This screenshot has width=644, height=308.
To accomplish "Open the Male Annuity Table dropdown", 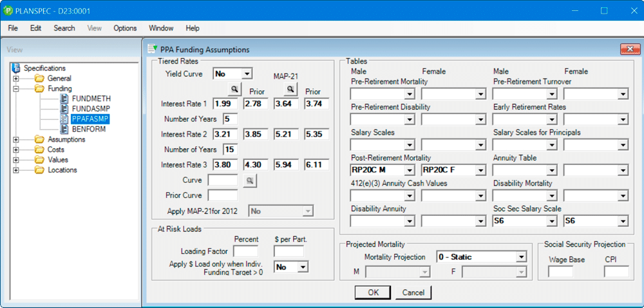I will pyautogui.click(x=551, y=170).
